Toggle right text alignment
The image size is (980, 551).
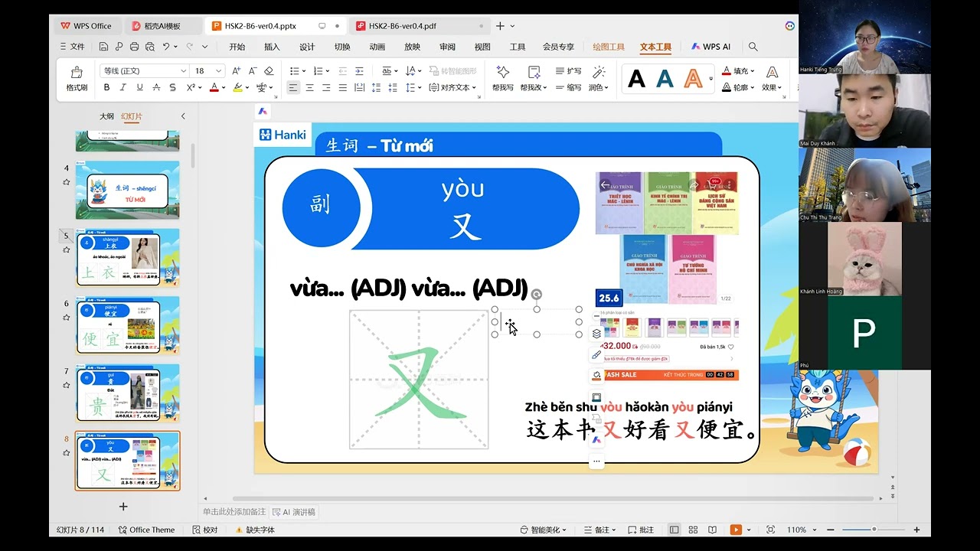[326, 87]
